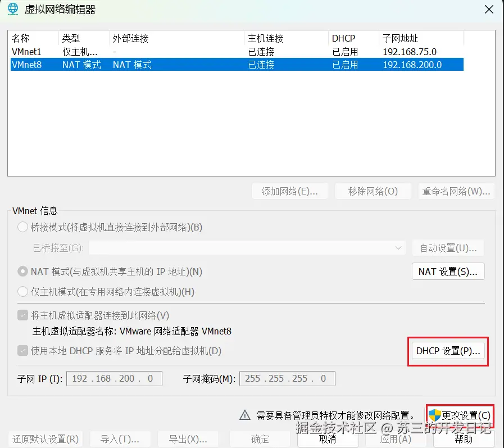Click the 更改设置(C) shield button
Viewport: 504px width, 448px height.
(x=460, y=415)
